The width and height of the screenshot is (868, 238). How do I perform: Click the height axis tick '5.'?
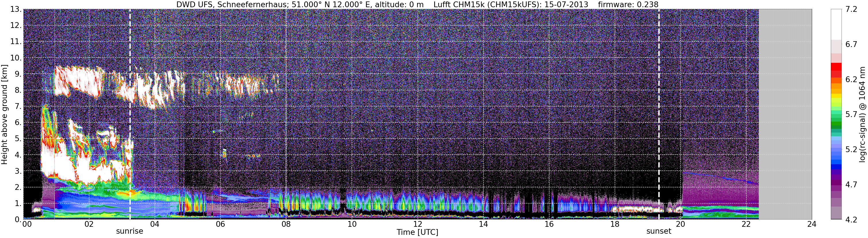point(18,139)
